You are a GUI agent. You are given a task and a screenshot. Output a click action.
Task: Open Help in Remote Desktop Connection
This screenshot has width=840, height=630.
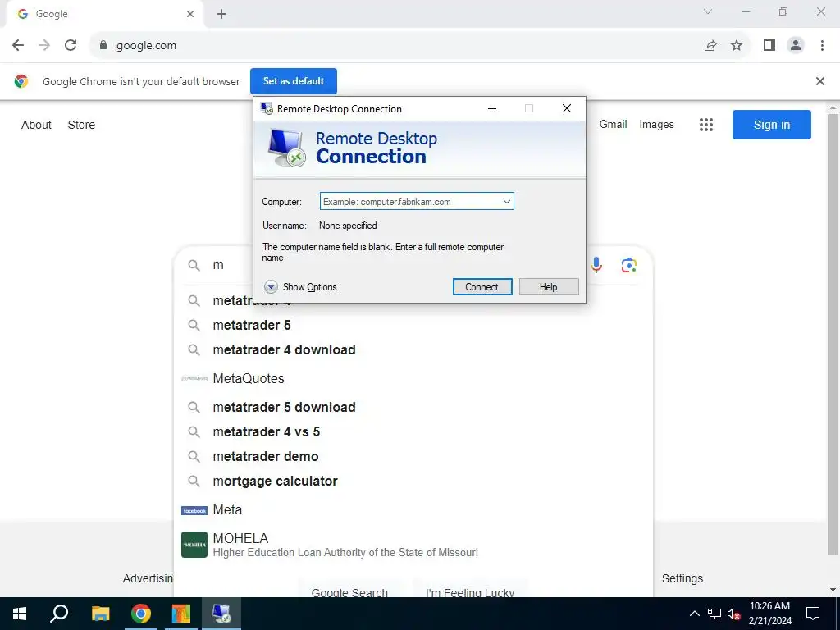tap(549, 286)
